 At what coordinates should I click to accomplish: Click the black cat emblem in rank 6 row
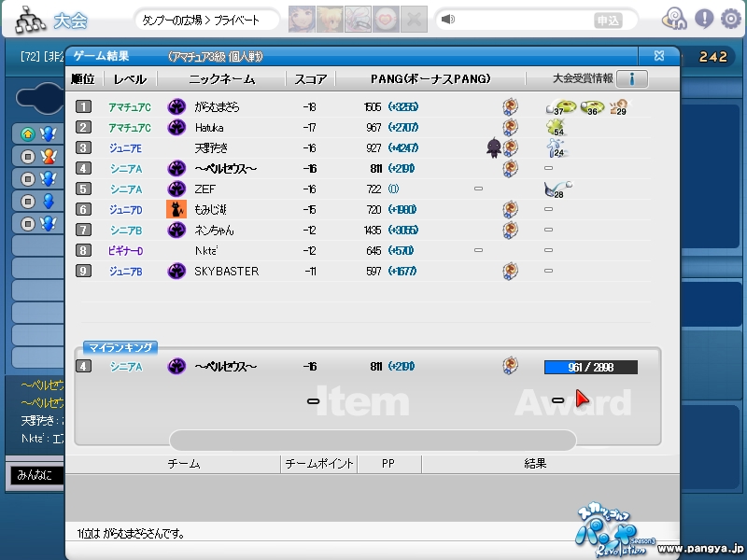click(x=176, y=209)
